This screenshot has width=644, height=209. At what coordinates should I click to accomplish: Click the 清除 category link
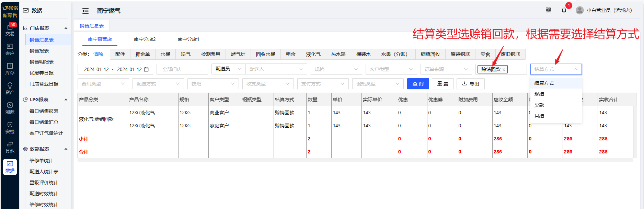pos(98,54)
